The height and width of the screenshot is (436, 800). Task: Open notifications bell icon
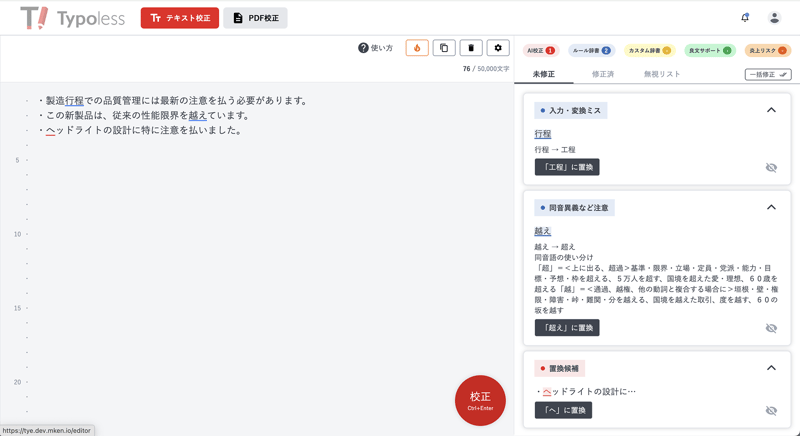click(x=745, y=18)
